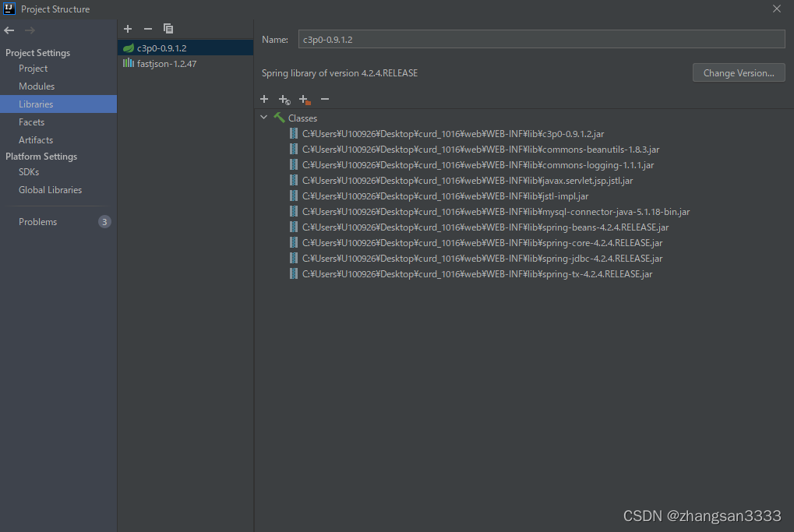Select the spring-tx-4.2.4.RELEASE.jar path row
Viewport: 794px width, 532px height.
pos(477,274)
